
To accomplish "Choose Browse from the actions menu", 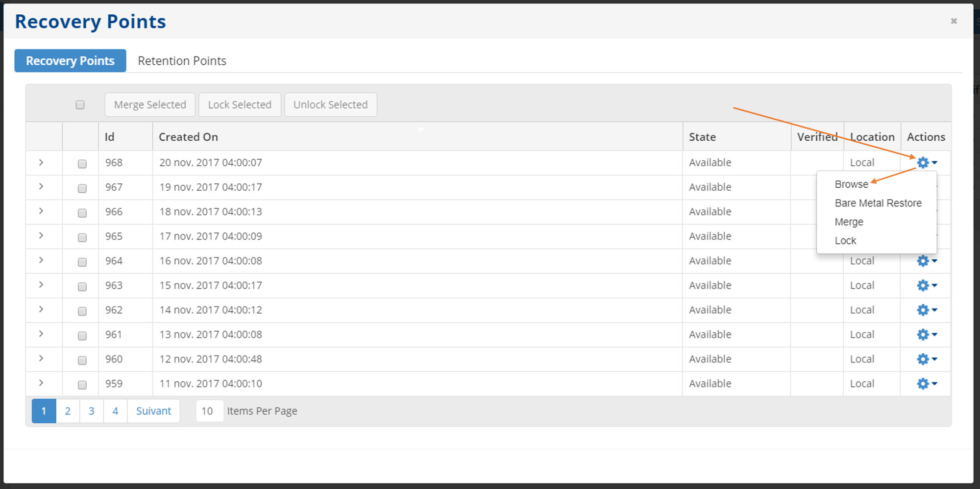I will tap(851, 184).
